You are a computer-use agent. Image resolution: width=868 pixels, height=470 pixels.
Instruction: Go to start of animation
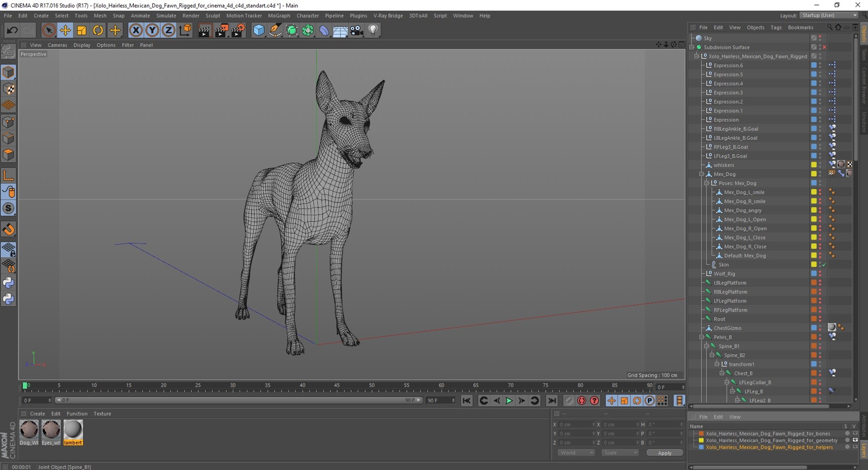pos(467,400)
